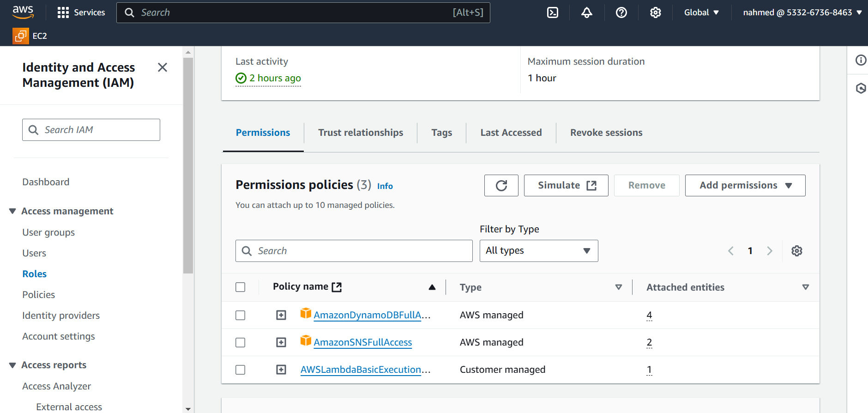Open Access Analyzer in sidebar
The height and width of the screenshot is (413, 868).
coord(57,386)
